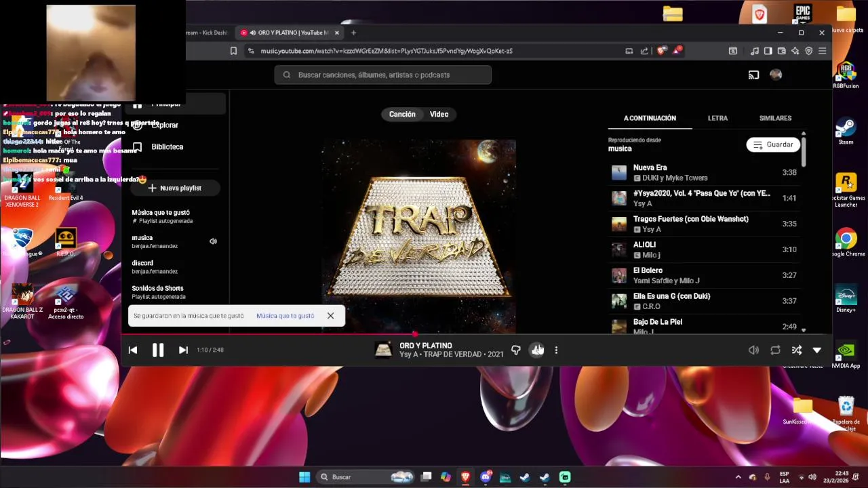This screenshot has width=868, height=488.
Task: Open Brave Leo AI toolbar icon
Action: [795, 51]
